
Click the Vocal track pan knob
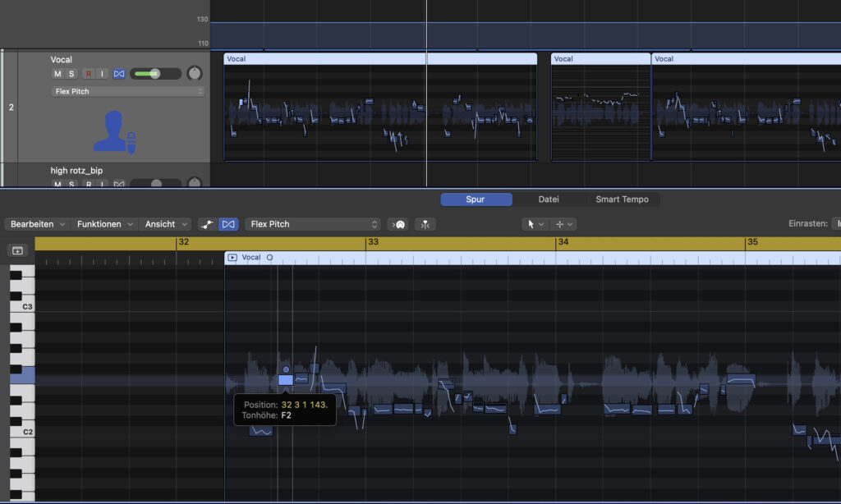point(194,73)
